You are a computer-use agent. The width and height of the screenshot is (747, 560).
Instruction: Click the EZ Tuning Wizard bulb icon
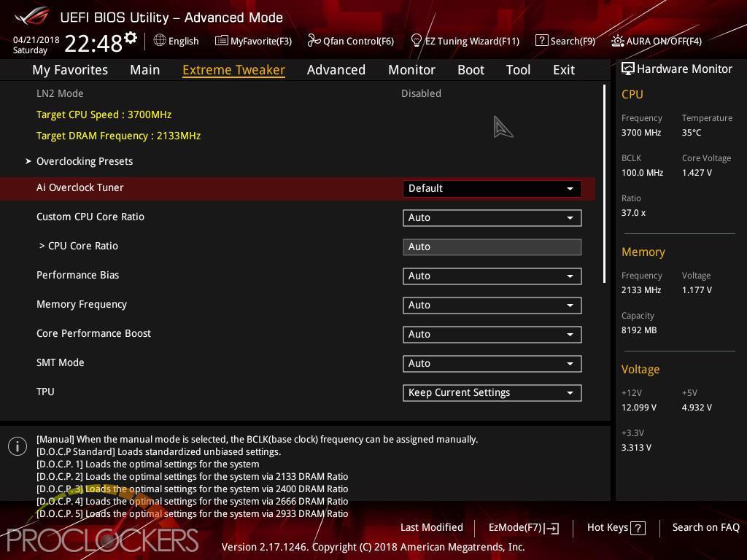click(416, 41)
